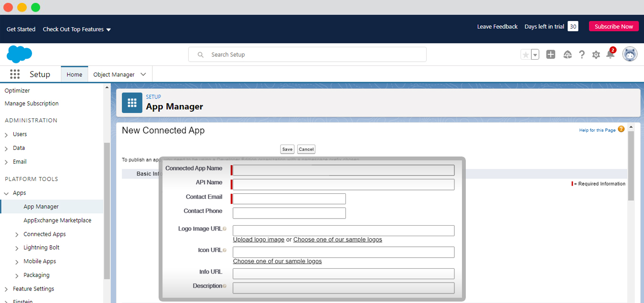Image resolution: width=644 pixels, height=303 pixels.
Task: Expand the Users tree node
Action: pos(6,135)
